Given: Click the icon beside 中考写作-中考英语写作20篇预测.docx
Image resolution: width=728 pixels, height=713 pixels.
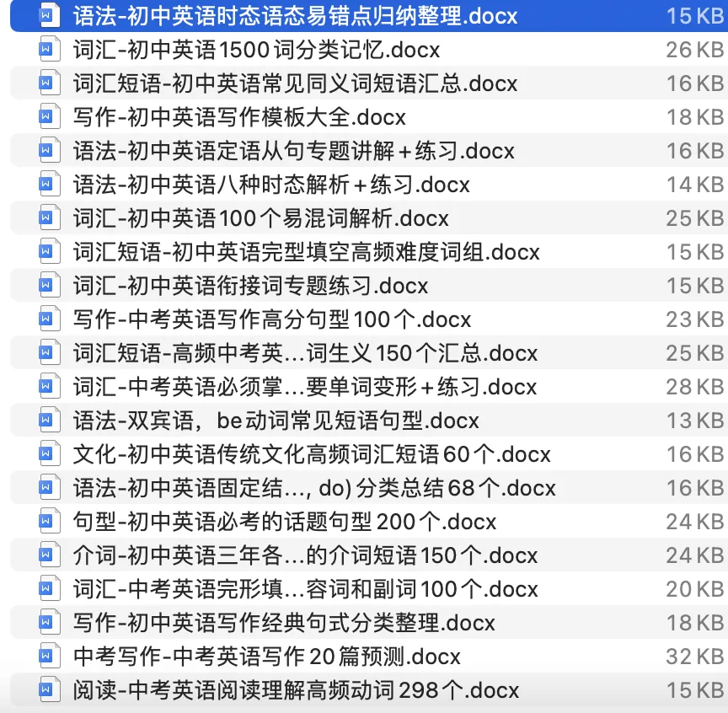Looking at the screenshot, I should (x=49, y=656).
